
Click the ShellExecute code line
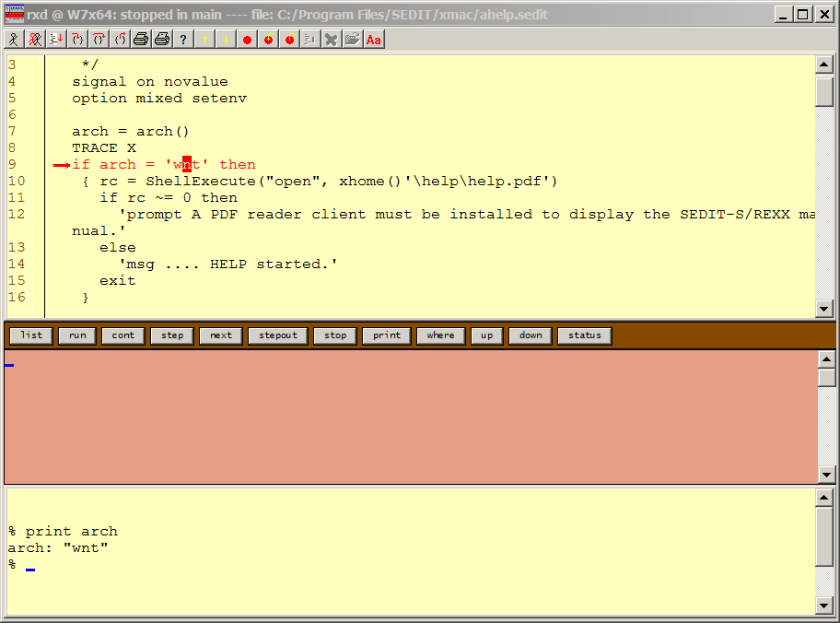(321, 182)
